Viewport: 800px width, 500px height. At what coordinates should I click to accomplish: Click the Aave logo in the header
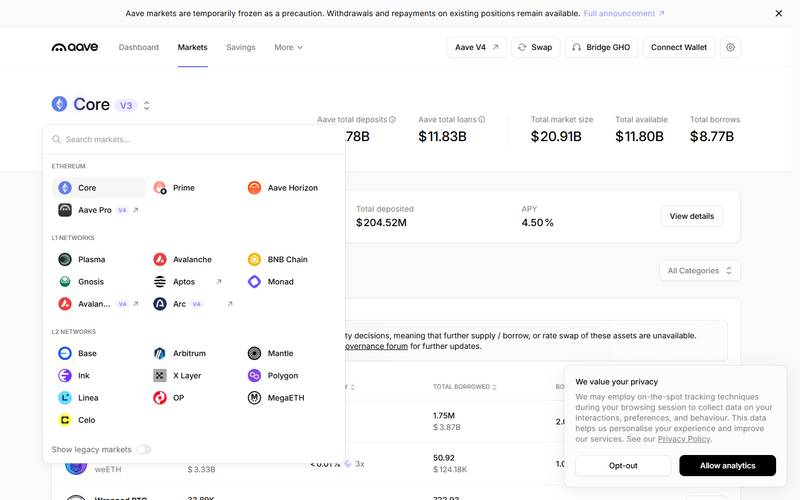[74, 47]
